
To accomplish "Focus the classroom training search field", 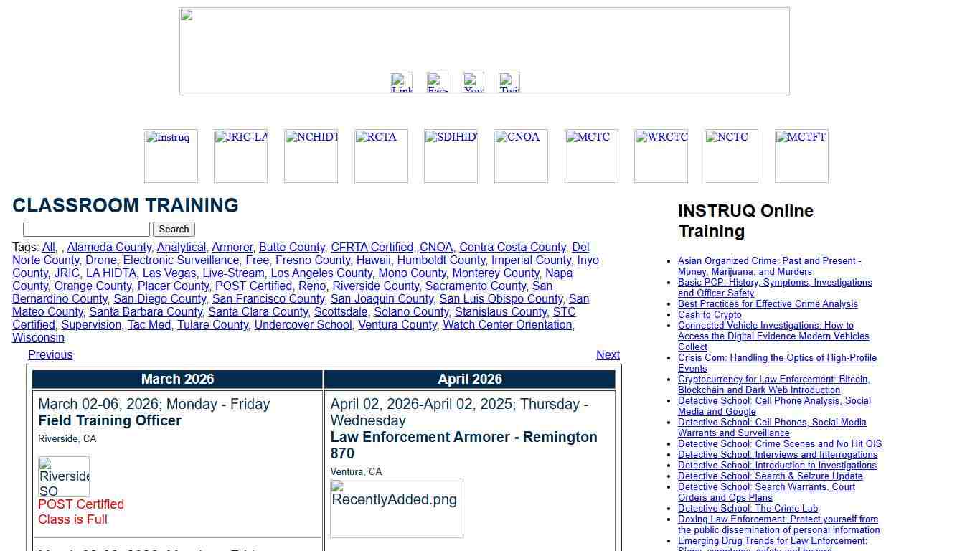I will [x=86, y=230].
